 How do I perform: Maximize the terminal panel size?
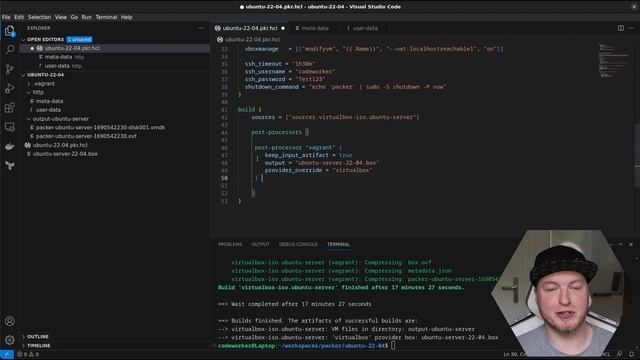pyautogui.click(x=621, y=244)
